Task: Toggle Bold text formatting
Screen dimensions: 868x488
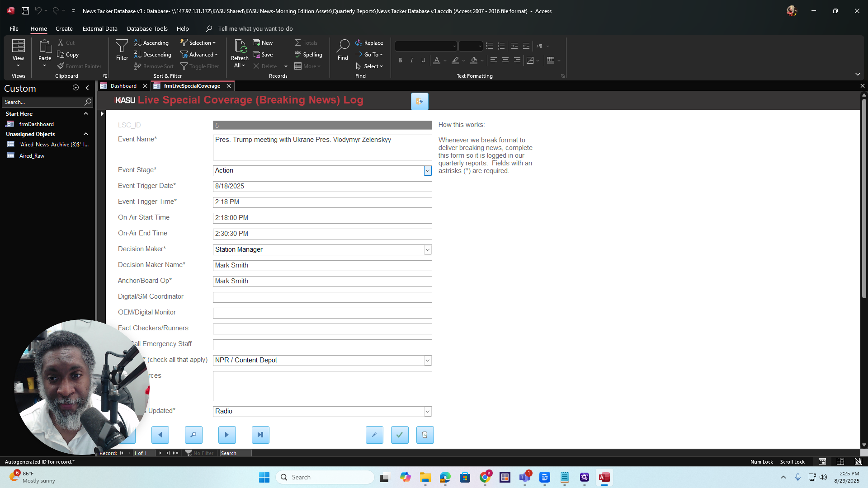Action: tap(400, 60)
